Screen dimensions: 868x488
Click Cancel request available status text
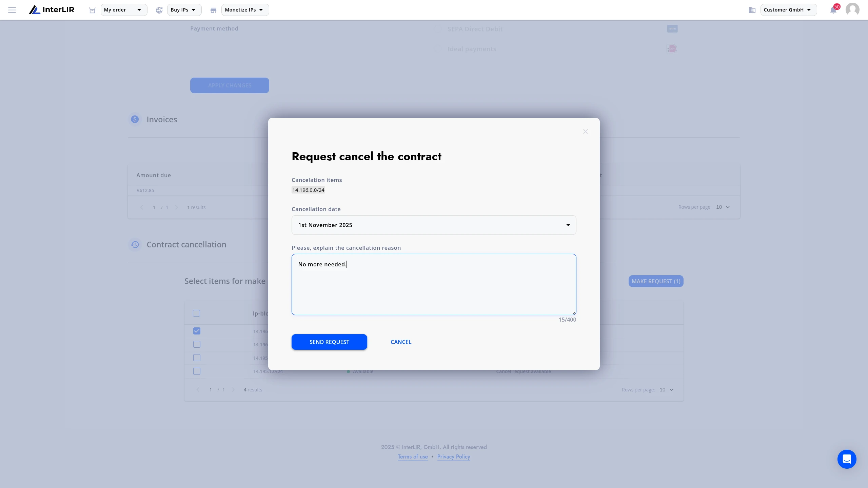coord(523,371)
